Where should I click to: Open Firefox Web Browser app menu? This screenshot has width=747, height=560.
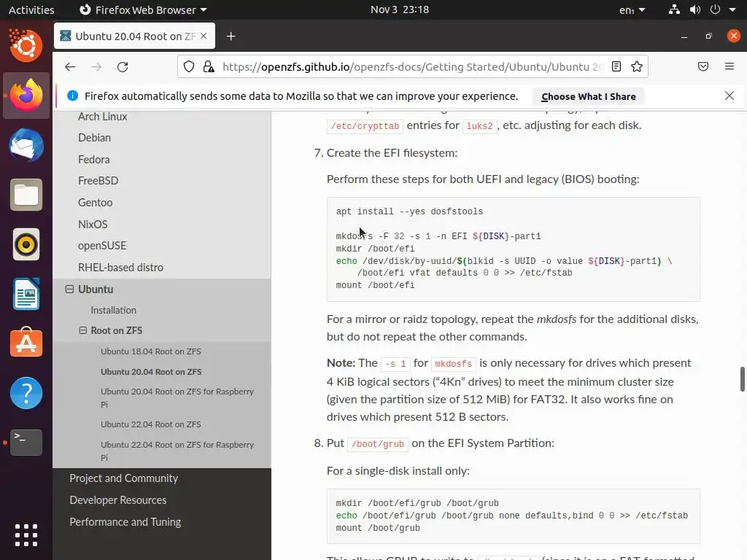(x=144, y=9)
